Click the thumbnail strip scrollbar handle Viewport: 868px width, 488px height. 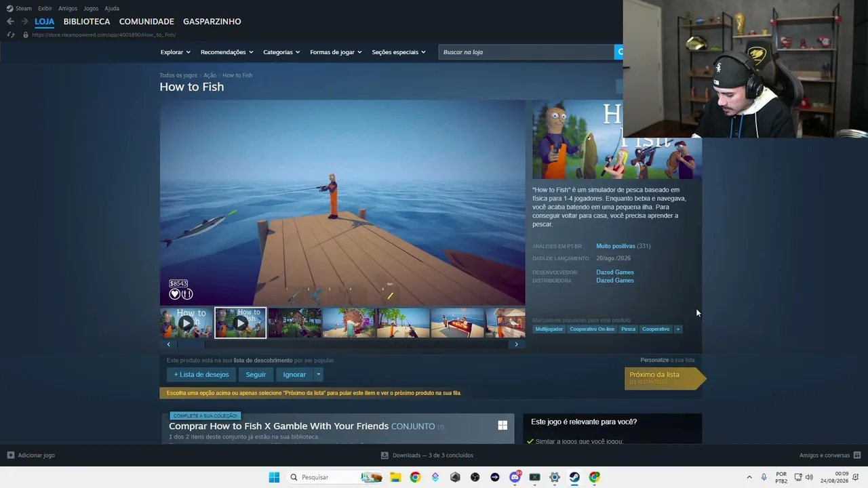pos(191,344)
